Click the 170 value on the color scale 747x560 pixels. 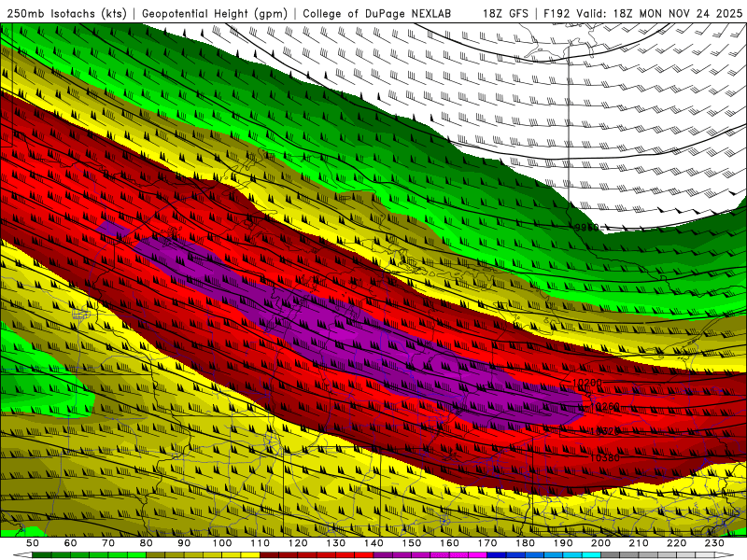pyautogui.click(x=487, y=543)
